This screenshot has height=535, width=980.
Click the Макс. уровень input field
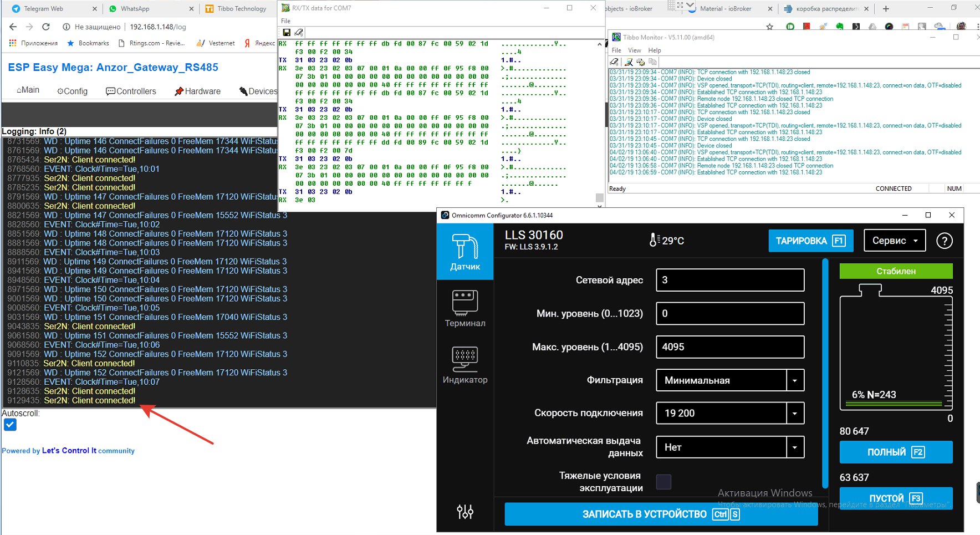[x=730, y=347]
